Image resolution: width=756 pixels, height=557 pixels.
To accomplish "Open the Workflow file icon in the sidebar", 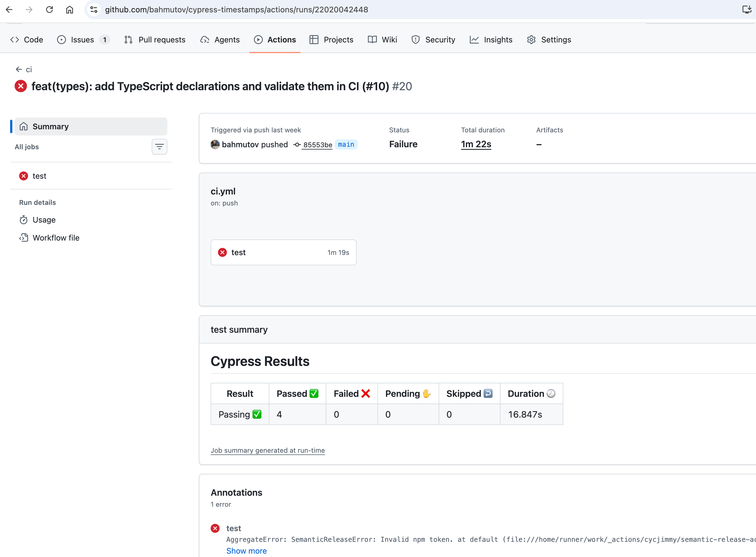I will click(x=24, y=238).
